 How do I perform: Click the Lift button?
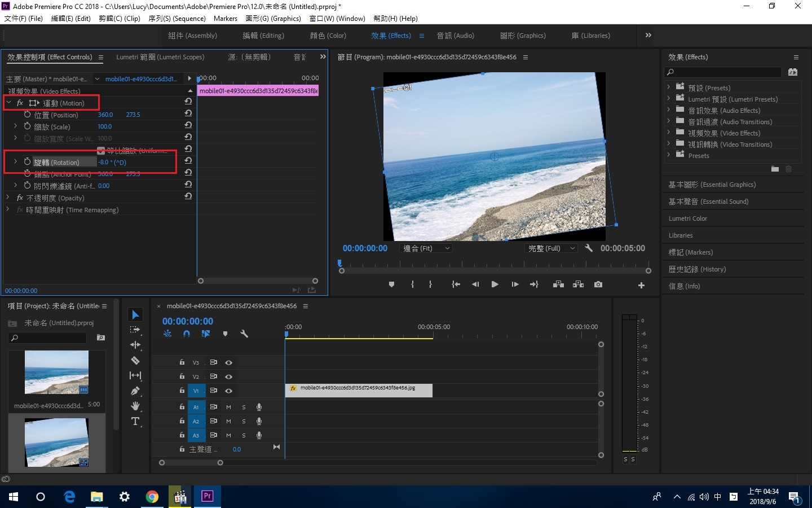pos(558,284)
